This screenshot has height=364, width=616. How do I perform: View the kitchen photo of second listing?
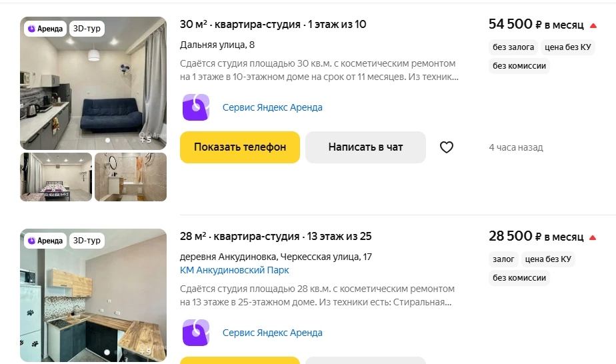[x=93, y=295]
